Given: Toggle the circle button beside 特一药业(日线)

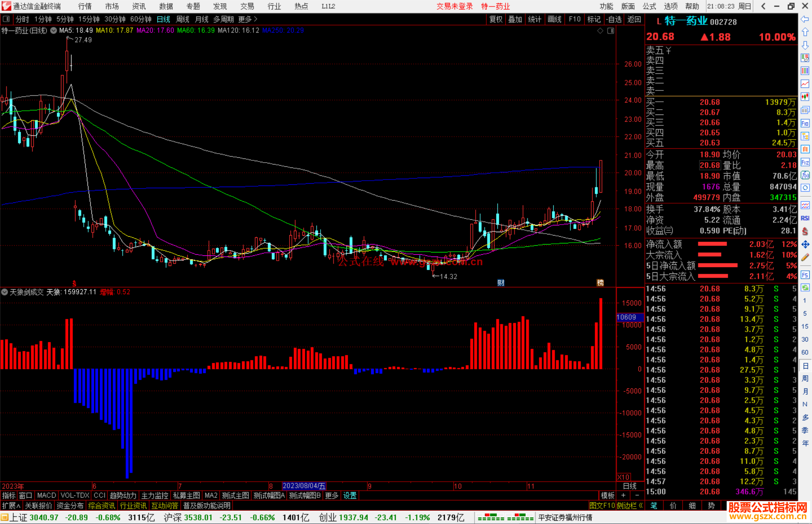Looking at the screenshot, I should (x=53, y=30).
